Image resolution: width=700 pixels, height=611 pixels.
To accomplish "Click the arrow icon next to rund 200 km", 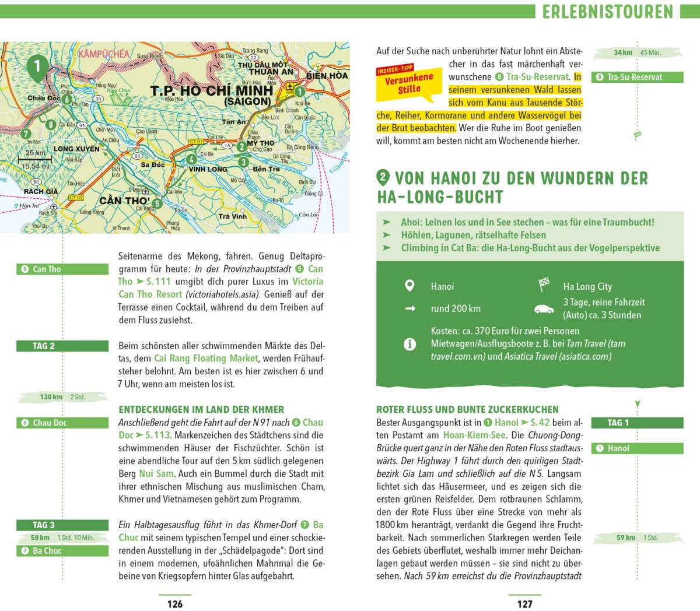I will click(x=410, y=308).
